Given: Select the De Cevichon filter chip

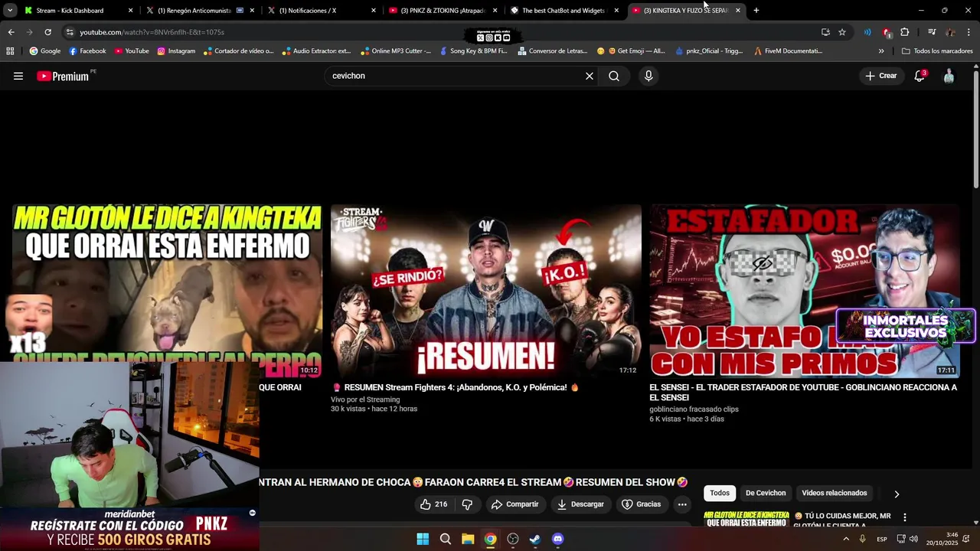Looking at the screenshot, I should [x=766, y=493].
